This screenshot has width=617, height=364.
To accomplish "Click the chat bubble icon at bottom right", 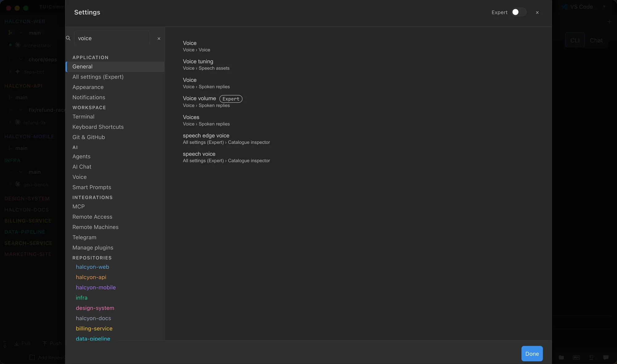I will coord(606,357).
